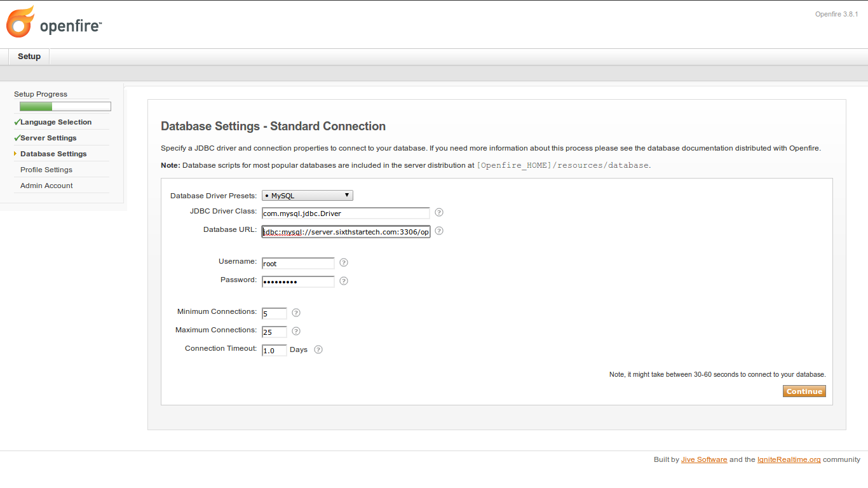Click the Connection Timeout days field
868x488 pixels.
pyautogui.click(x=275, y=350)
